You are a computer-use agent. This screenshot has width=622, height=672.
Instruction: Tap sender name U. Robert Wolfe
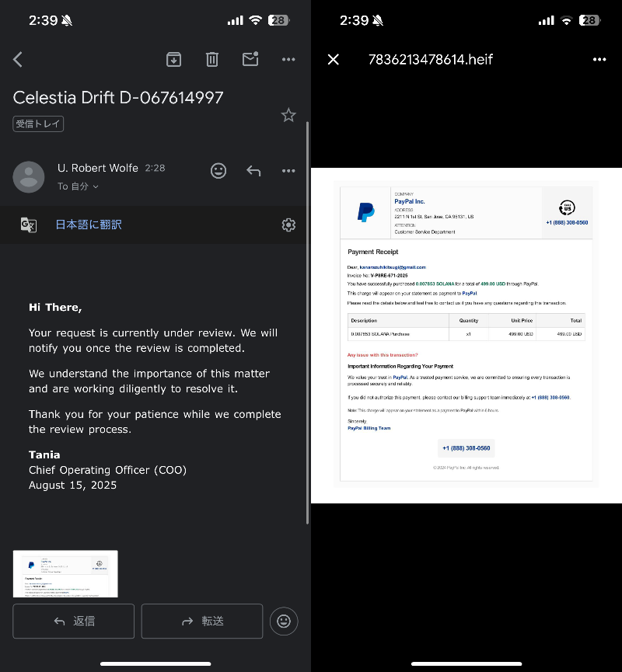pyautogui.click(x=98, y=168)
